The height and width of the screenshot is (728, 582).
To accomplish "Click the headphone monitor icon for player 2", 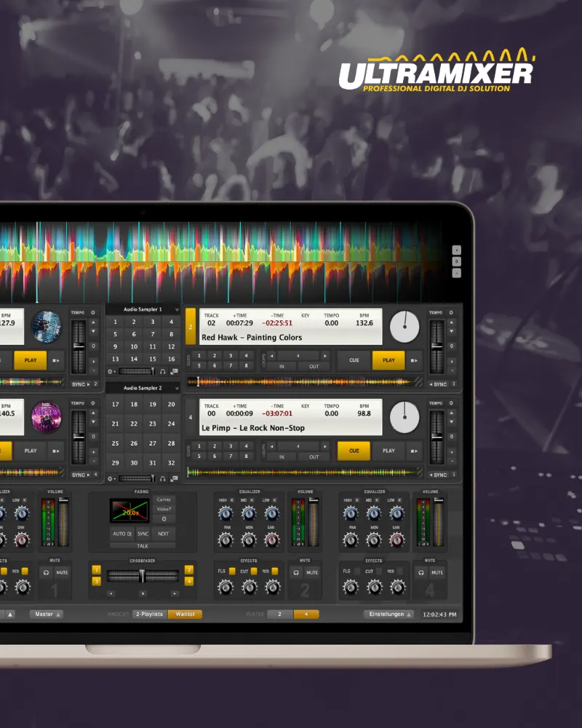I will (296, 572).
